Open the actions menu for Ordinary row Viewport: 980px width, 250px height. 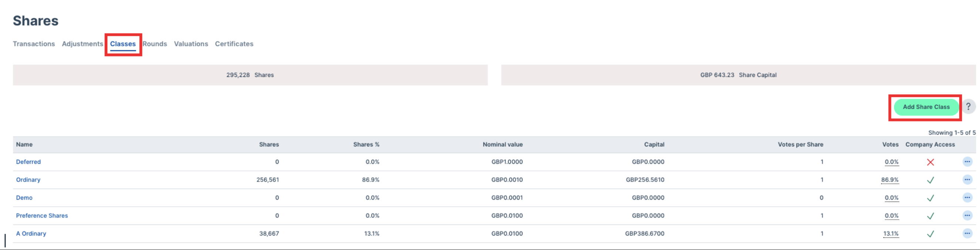tap(967, 180)
